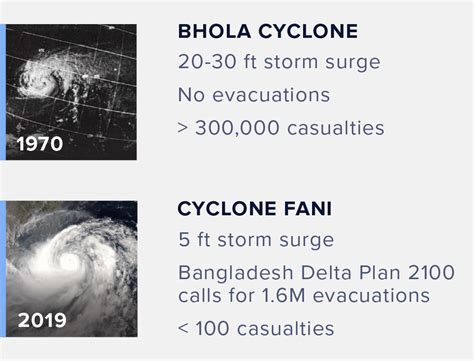474x361 pixels.
Task: Click the cyclone eye in the 2019 image
Action: (69, 261)
